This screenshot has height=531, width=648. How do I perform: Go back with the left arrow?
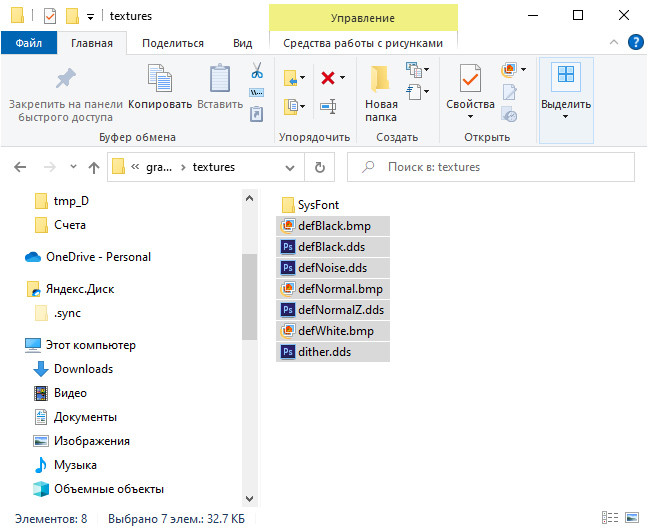(x=20, y=167)
